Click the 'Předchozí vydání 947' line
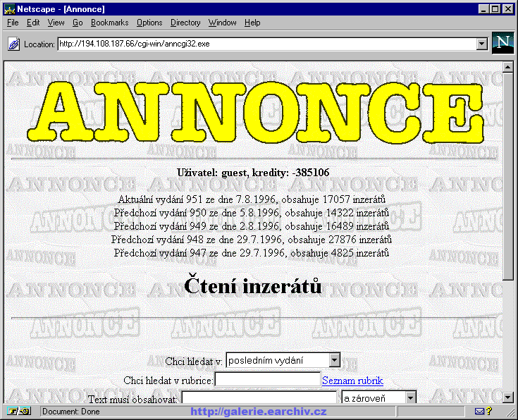Viewport: 518px width, 420px height. point(252,253)
